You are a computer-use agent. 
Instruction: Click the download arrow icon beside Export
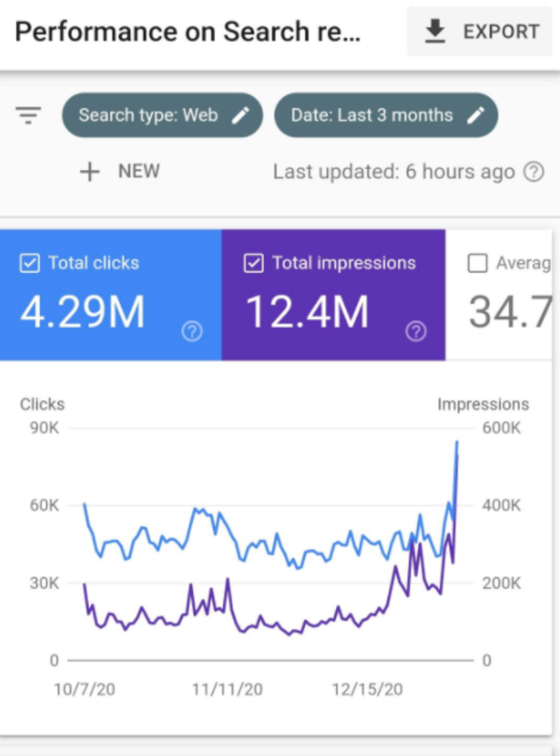pos(435,31)
